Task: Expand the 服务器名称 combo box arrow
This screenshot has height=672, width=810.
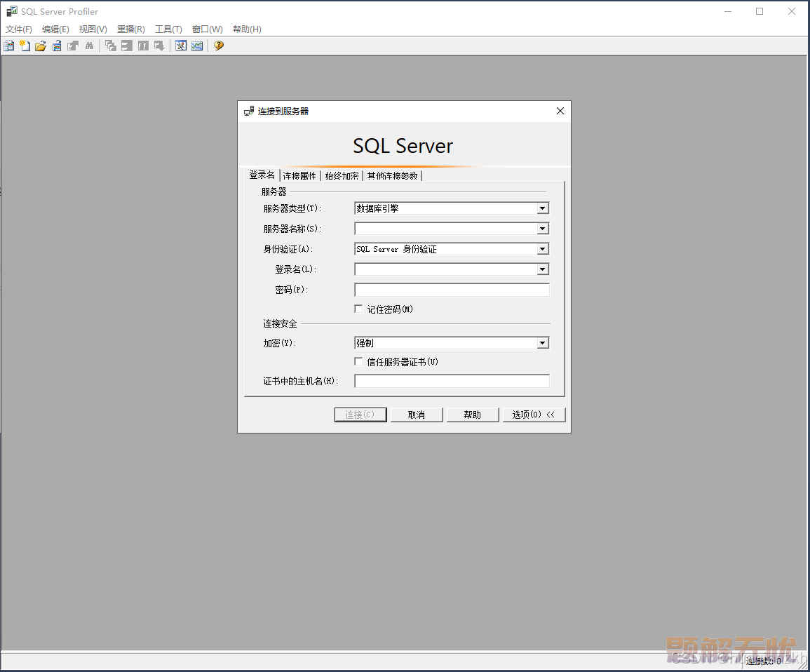Action: point(542,229)
